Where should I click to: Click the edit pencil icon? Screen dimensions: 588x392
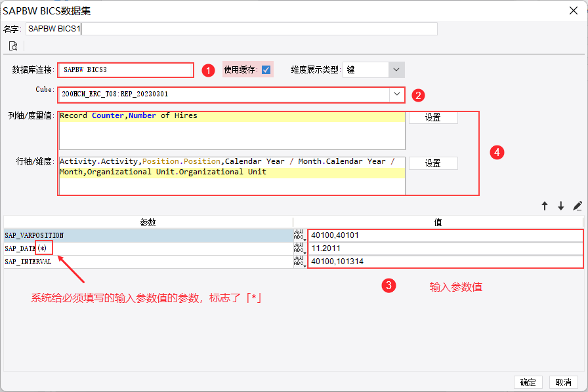[x=577, y=206]
